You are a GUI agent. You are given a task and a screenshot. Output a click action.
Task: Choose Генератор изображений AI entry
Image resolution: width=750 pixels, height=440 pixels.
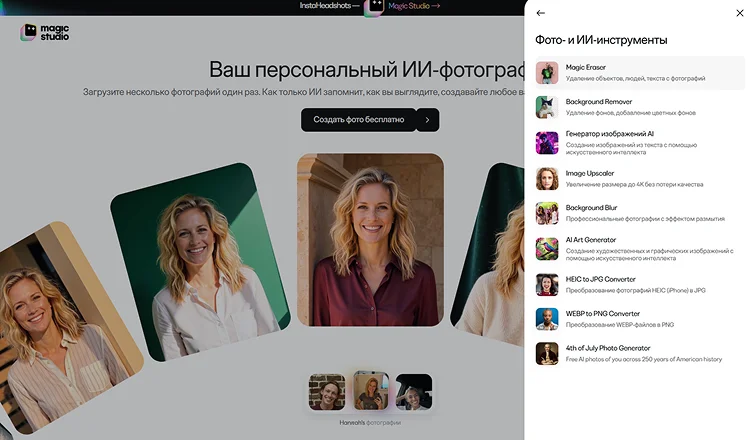tap(639, 143)
